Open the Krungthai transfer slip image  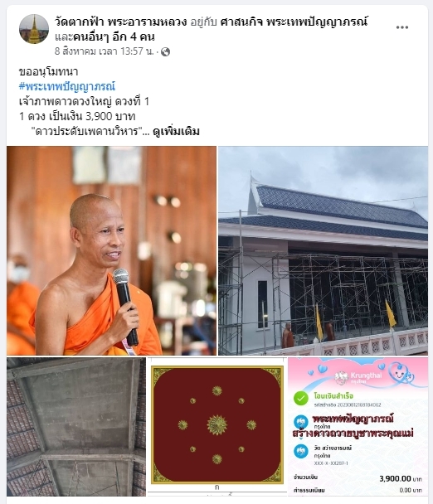pyautogui.click(x=358, y=427)
